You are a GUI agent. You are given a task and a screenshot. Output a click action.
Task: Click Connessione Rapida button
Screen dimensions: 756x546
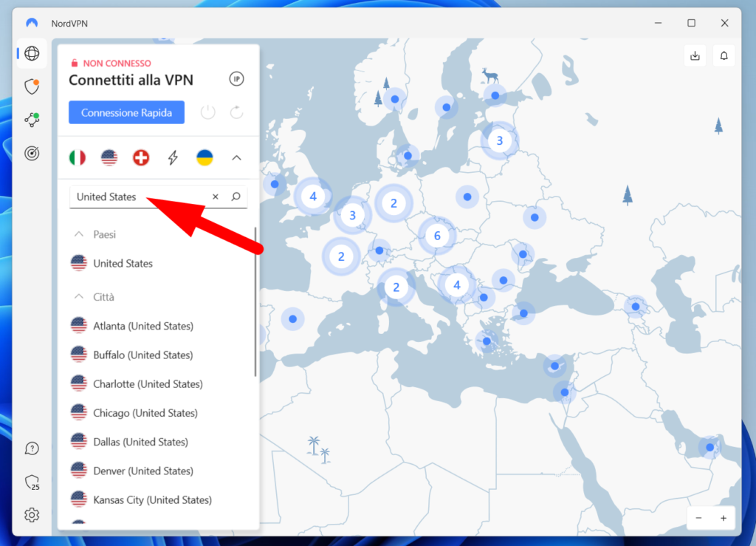pyautogui.click(x=126, y=112)
